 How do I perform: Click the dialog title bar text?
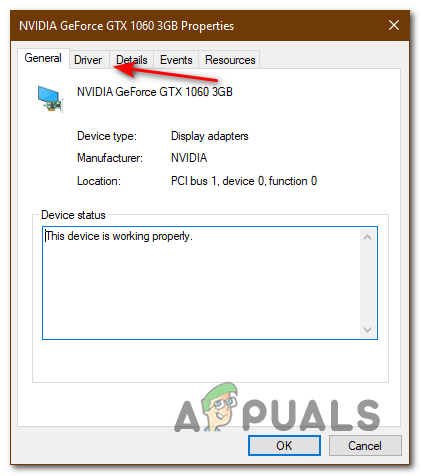127,26
